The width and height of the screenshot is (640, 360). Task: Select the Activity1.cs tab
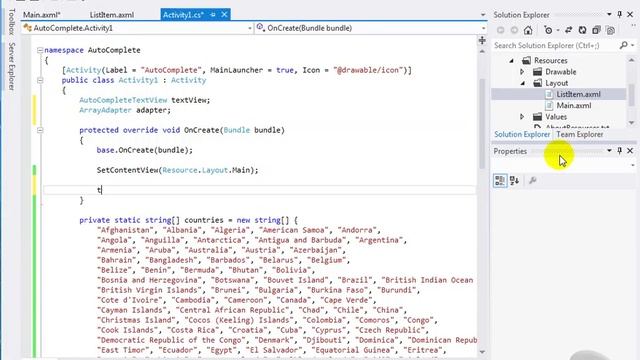click(x=183, y=15)
